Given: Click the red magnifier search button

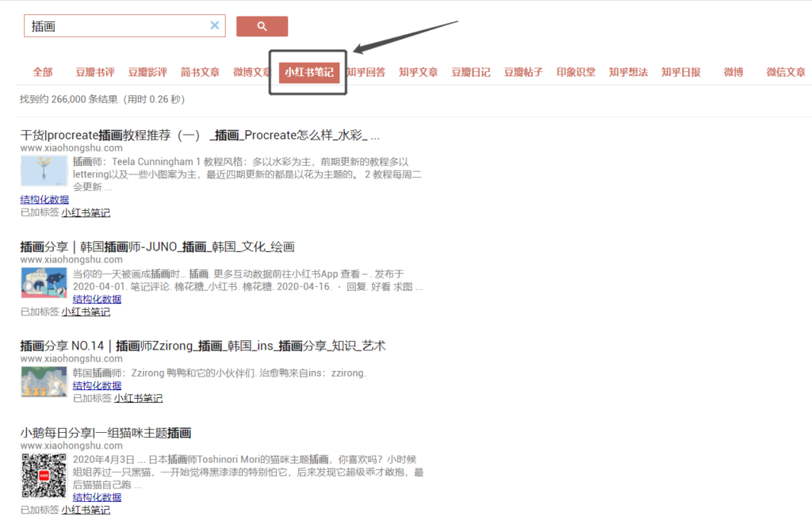Looking at the screenshot, I should click(262, 26).
